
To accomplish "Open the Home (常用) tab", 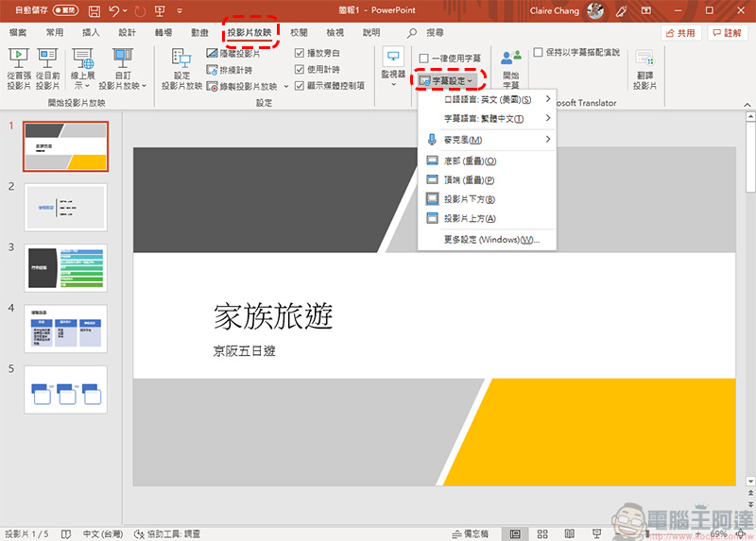I will [x=55, y=33].
